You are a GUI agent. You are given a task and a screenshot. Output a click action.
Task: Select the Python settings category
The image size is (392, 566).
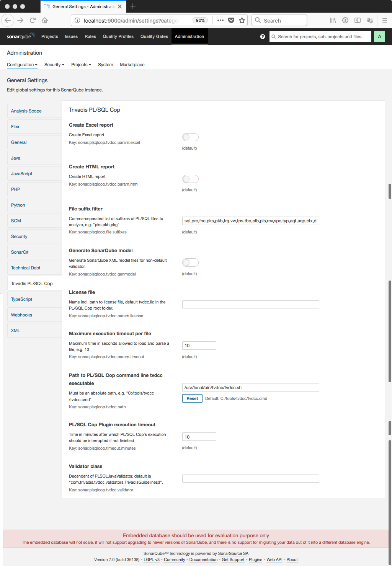click(34, 205)
